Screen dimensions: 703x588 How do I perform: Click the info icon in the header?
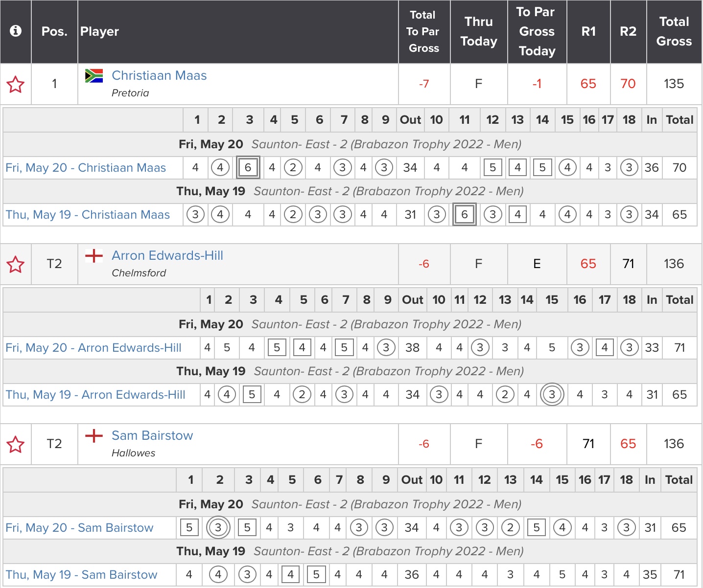tap(16, 31)
